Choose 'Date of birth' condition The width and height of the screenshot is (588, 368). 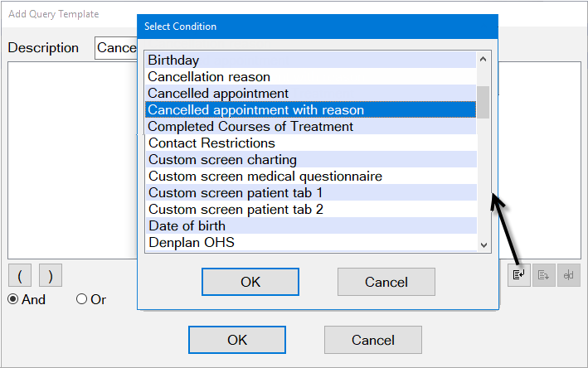point(310,225)
